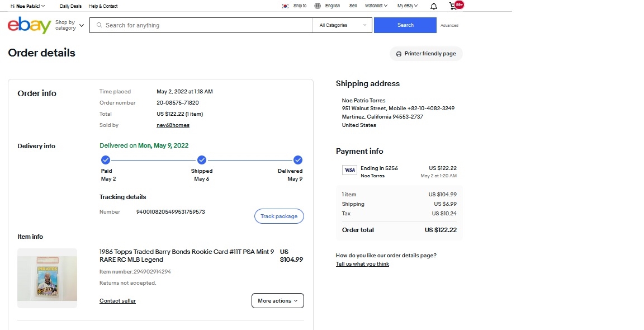The height and width of the screenshot is (330, 644).
Task: Click the time placed May 2, 2022 at 1:18 AM
Action: point(184,92)
